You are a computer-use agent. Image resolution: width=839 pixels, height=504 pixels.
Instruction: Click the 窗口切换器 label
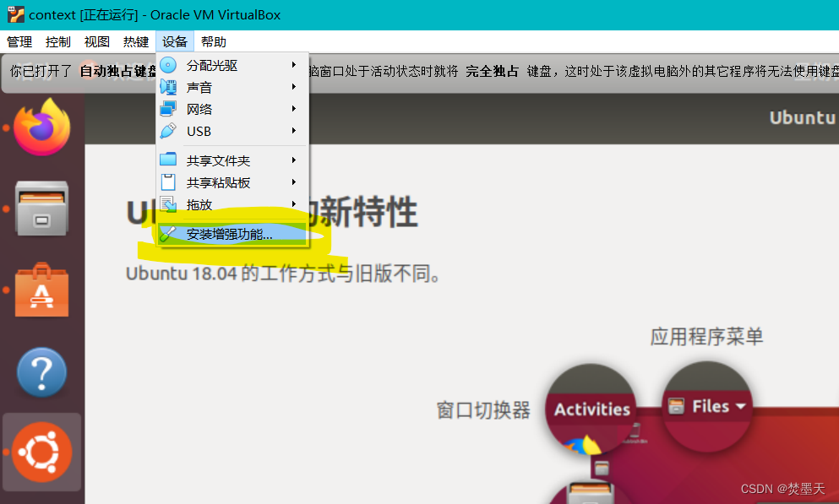pyautogui.click(x=483, y=410)
